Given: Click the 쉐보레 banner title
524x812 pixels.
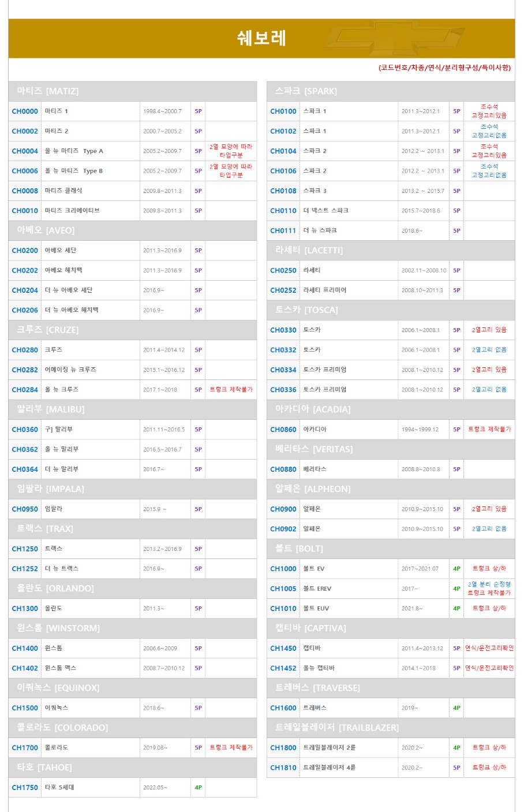Looking at the screenshot, I should click(x=261, y=38).
